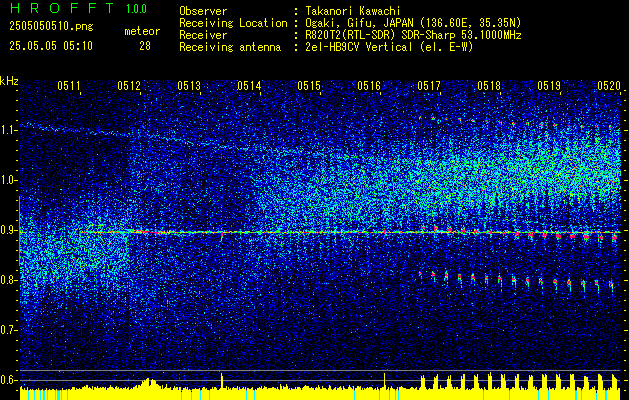This screenshot has width=629, height=400.
Task: Click the 0511 time marker
Action: coord(69,85)
